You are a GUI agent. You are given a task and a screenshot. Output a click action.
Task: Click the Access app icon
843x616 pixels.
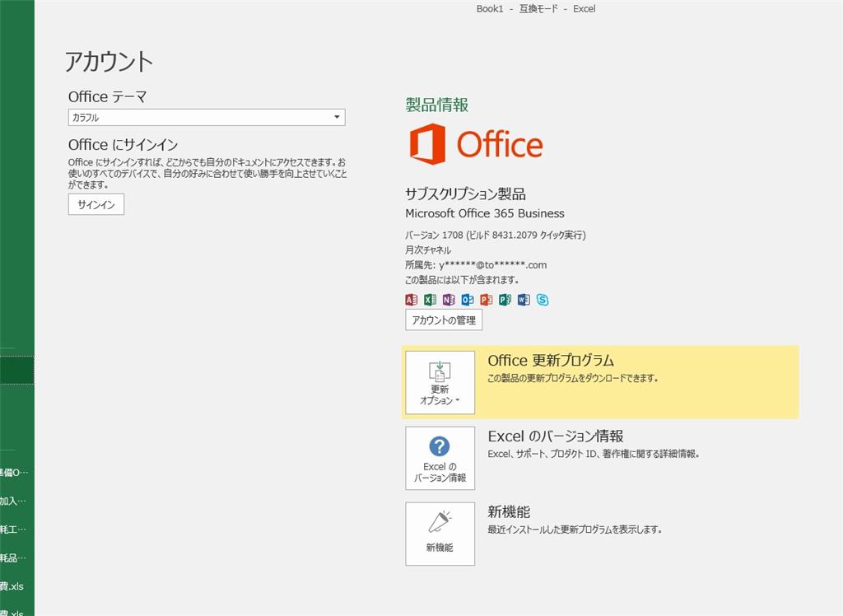[x=412, y=300]
